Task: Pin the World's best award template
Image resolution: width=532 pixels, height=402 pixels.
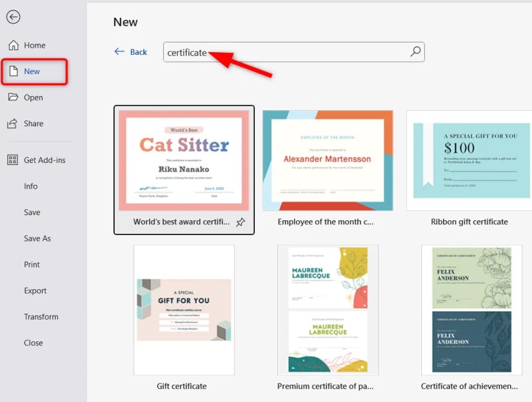Action: point(241,222)
